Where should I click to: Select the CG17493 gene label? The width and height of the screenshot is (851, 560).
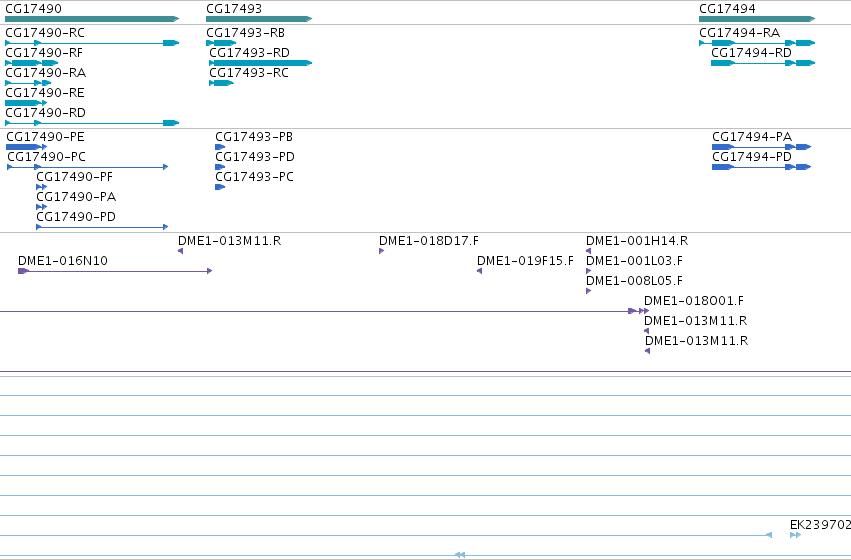tap(234, 9)
